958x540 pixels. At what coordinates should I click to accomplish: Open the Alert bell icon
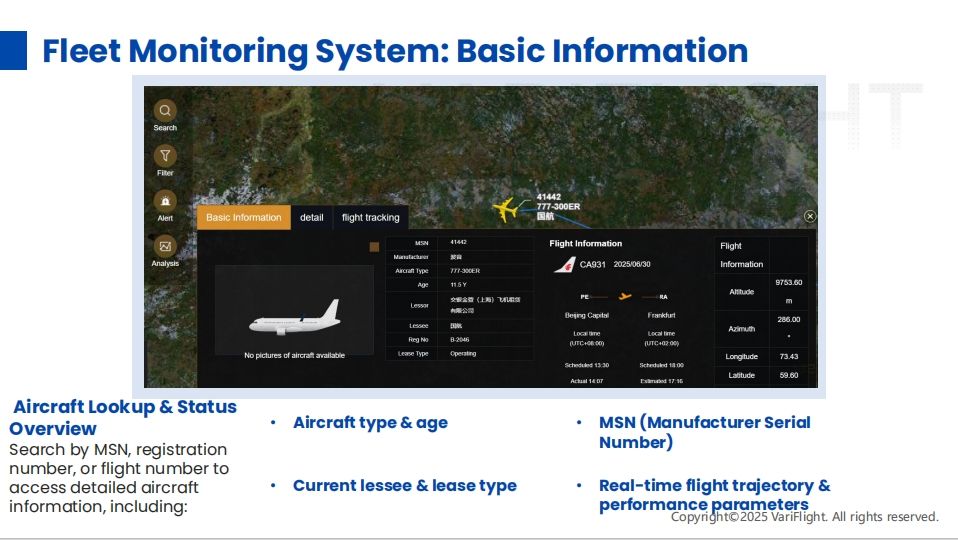click(165, 201)
